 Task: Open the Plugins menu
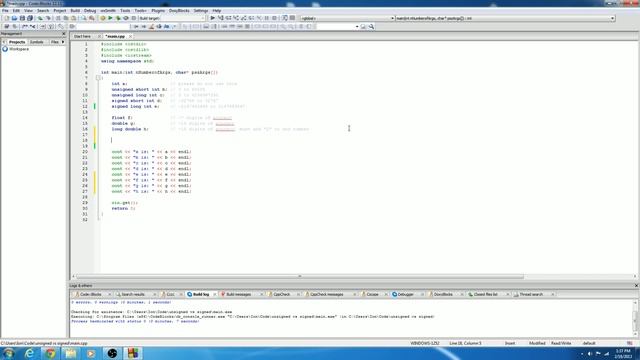(158, 11)
